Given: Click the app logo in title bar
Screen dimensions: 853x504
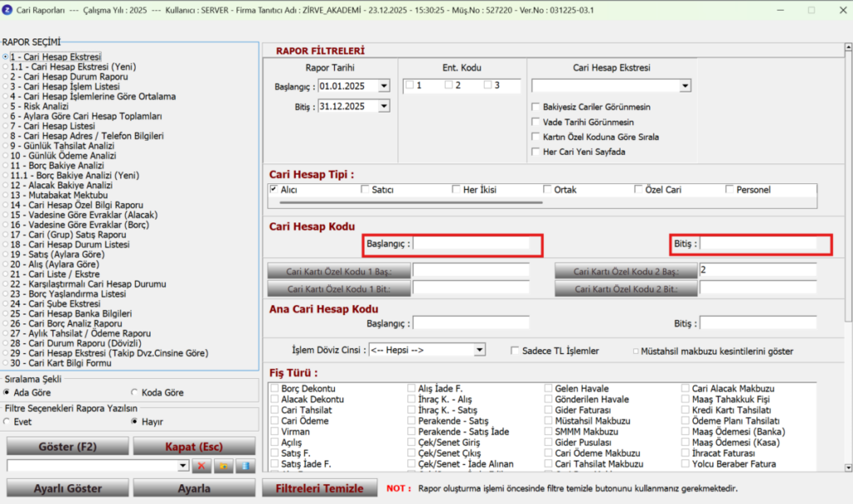Looking at the screenshot, I should (x=7, y=10).
